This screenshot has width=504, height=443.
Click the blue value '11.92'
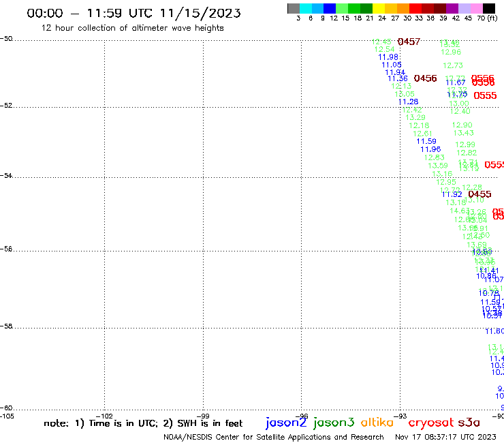coord(452,195)
